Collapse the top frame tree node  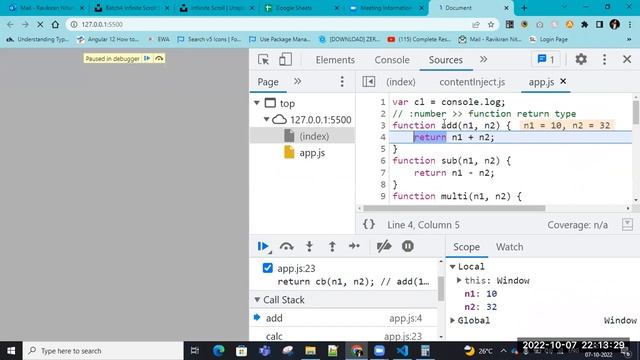[x=257, y=103]
